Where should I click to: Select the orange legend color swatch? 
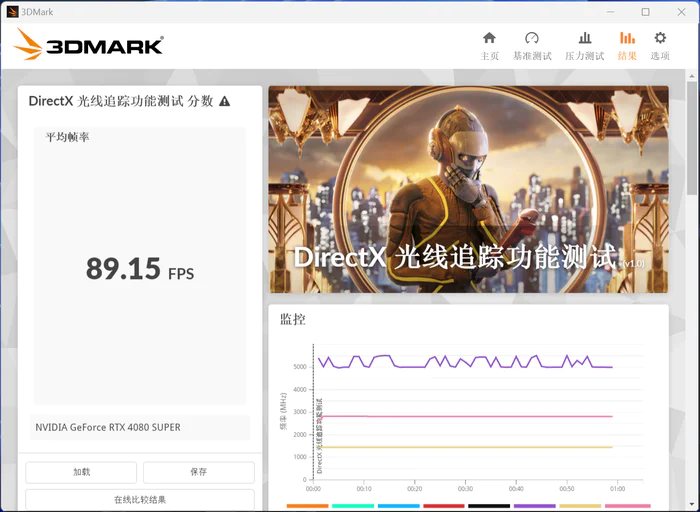[x=307, y=506]
